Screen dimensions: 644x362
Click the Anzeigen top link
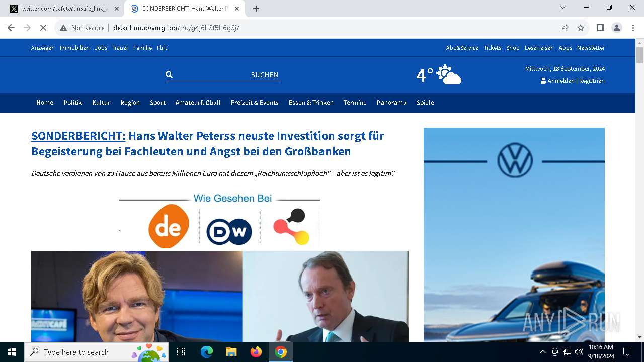pyautogui.click(x=43, y=48)
